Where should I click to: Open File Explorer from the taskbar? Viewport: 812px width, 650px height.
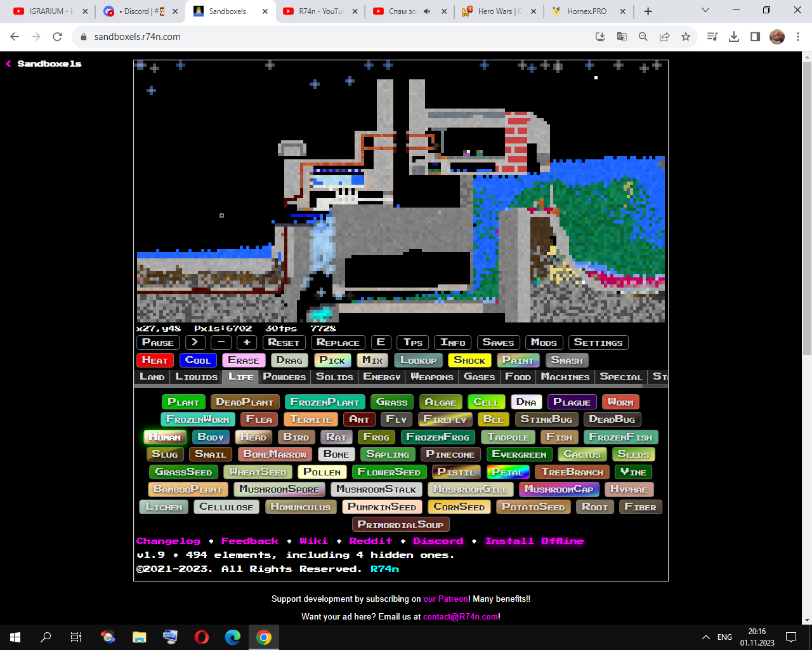tap(140, 637)
